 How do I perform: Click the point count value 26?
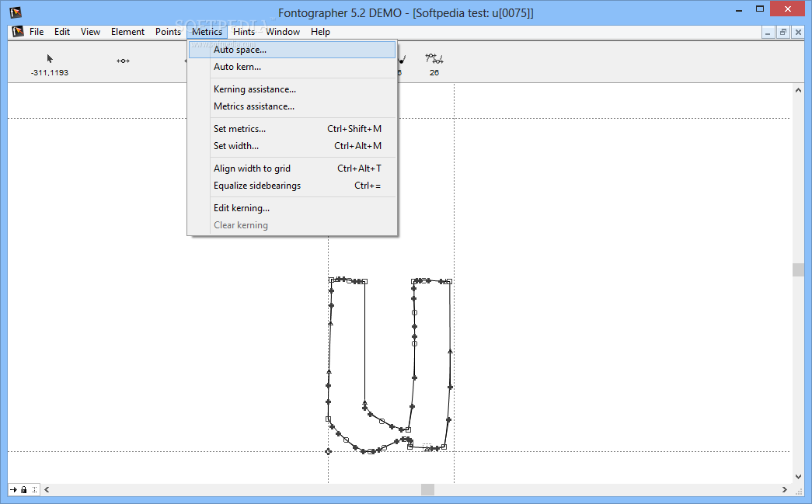(x=434, y=72)
